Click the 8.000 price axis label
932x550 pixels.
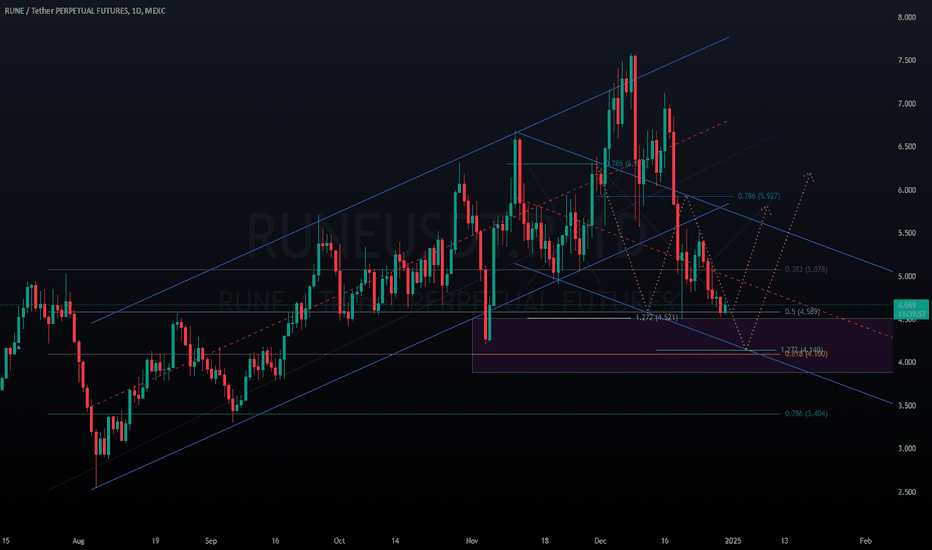click(906, 17)
